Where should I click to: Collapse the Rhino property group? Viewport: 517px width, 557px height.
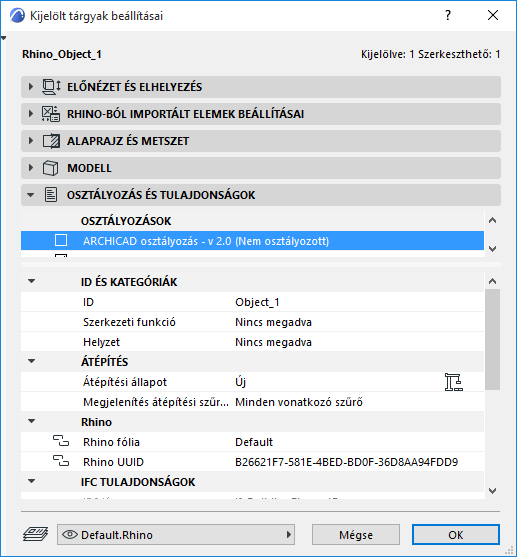tap(32, 421)
